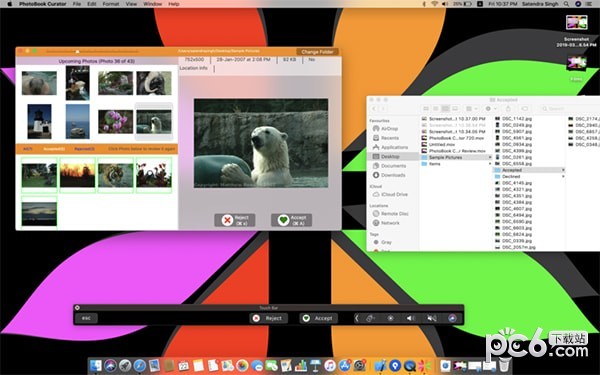This screenshot has height=375, width=600.
Task: Open the View menu
Action: click(131, 4)
